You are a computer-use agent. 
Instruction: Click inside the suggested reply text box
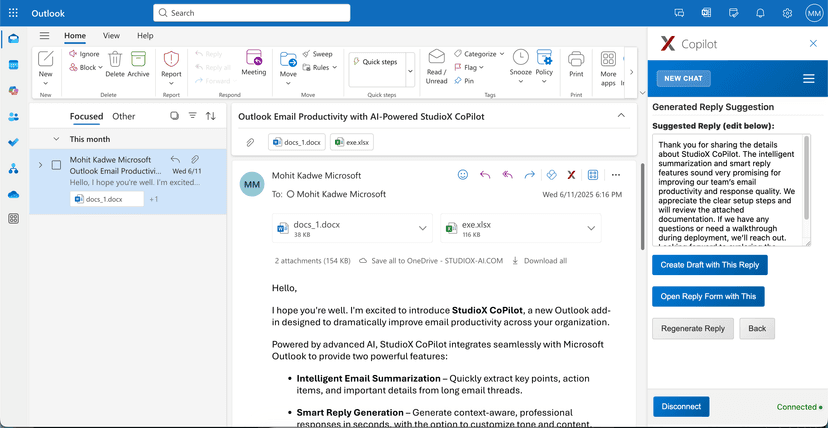click(x=731, y=191)
